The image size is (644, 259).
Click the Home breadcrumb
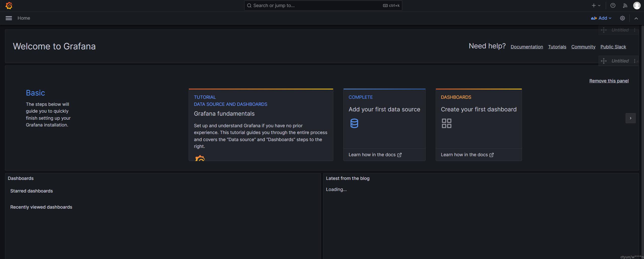click(24, 18)
